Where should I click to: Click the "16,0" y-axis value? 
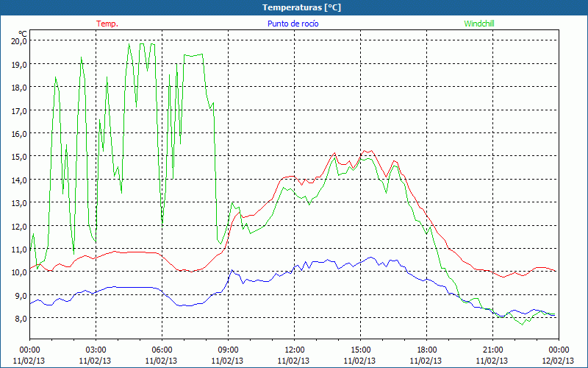[20, 133]
